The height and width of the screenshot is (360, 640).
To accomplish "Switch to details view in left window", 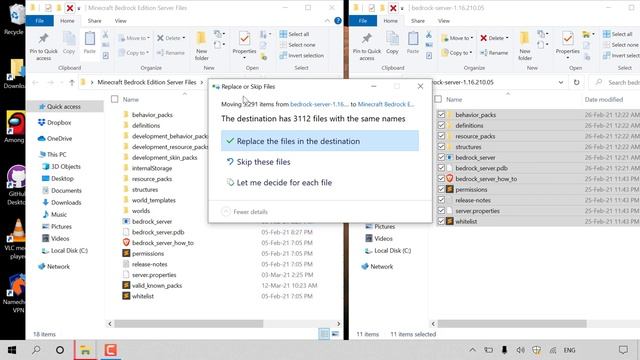I will coord(324,334).
